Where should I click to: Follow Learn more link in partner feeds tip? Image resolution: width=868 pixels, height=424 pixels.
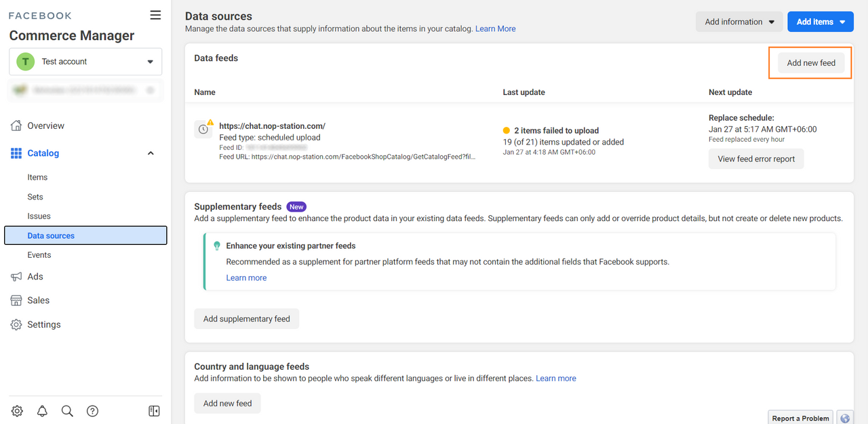246,278
